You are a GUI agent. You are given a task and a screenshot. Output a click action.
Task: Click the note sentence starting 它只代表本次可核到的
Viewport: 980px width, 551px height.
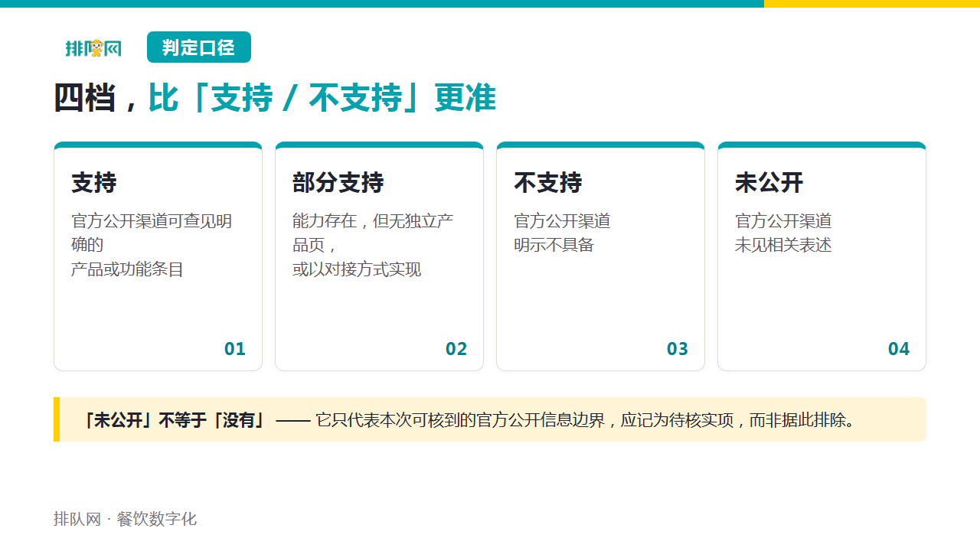click(x=586, y=420)
